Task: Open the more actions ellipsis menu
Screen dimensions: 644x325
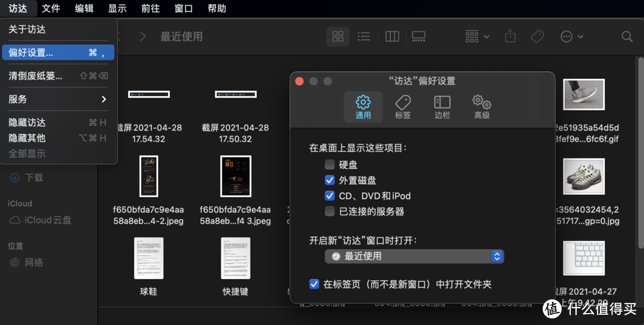Action: tap(571, 36)
